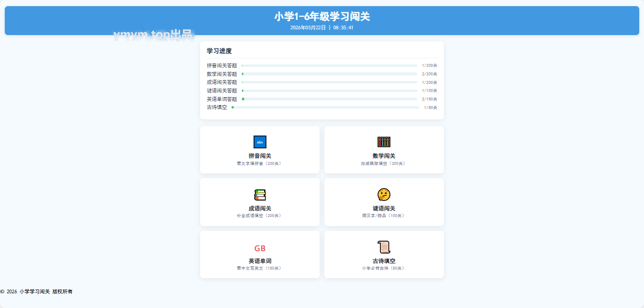
Task: Click the 英语单词答题 progress bar
Action: 330,99
